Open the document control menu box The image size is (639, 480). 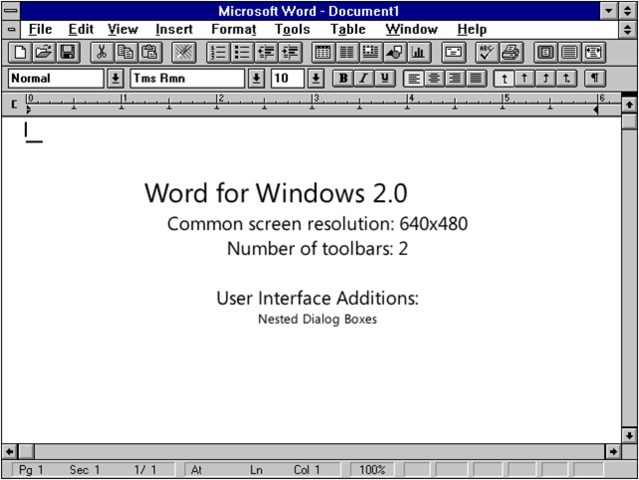pos(11,29)
